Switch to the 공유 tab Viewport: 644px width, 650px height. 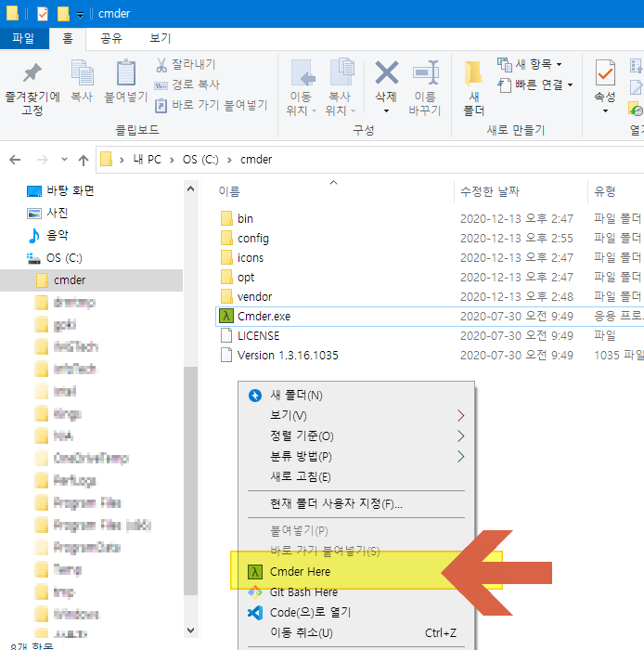click(111, 39)
